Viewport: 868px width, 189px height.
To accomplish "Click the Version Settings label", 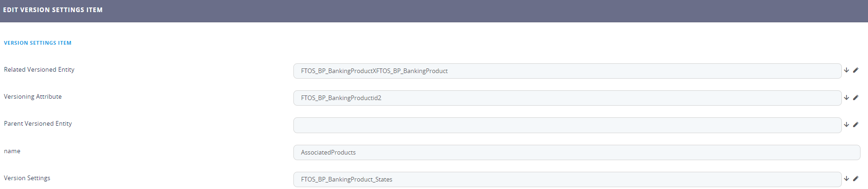I will pos(27,178).
